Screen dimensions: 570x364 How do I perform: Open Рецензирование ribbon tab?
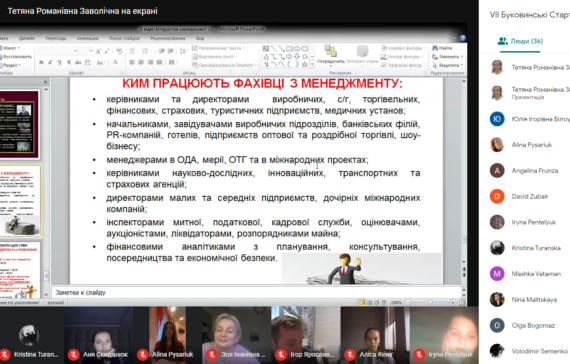tap(168, 38)
